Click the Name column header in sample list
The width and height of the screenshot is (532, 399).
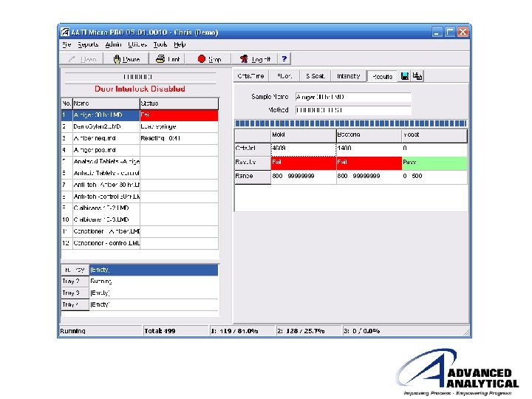coord(106,103)
